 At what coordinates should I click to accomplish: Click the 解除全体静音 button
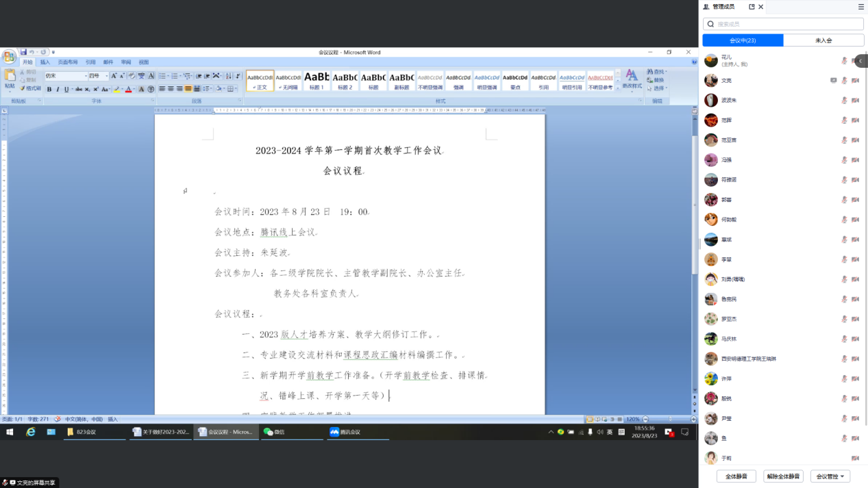click(x=783, y=476)
